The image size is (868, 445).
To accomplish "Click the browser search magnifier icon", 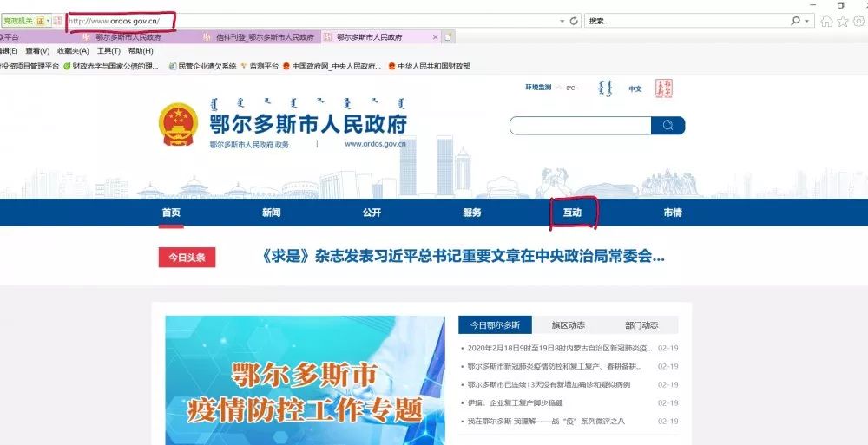I will coord(795,21).
